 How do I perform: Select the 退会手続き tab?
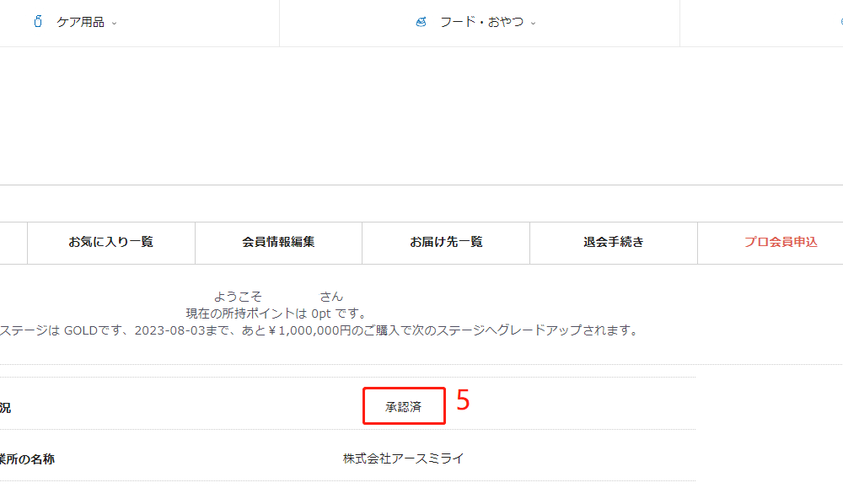(614, 243)
